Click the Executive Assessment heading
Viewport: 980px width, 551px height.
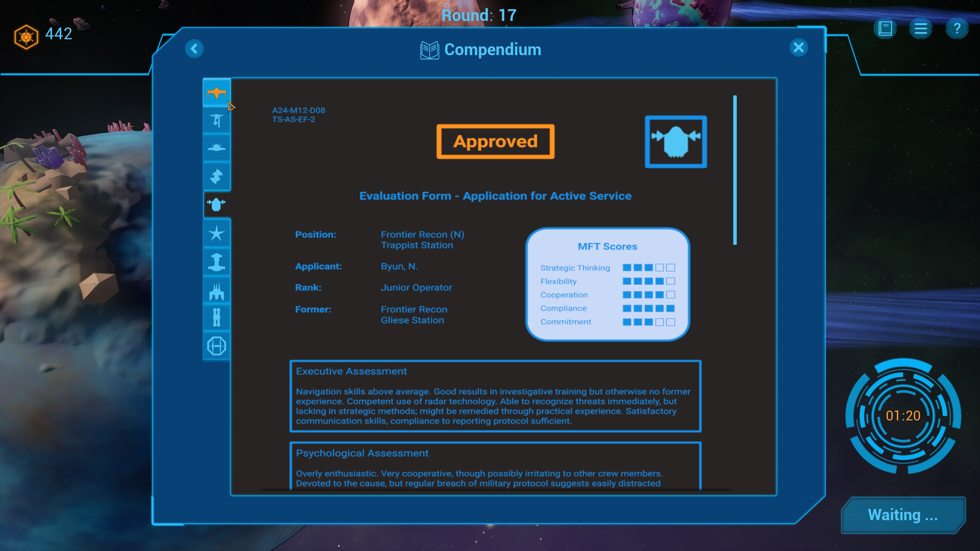click(351, 371)
